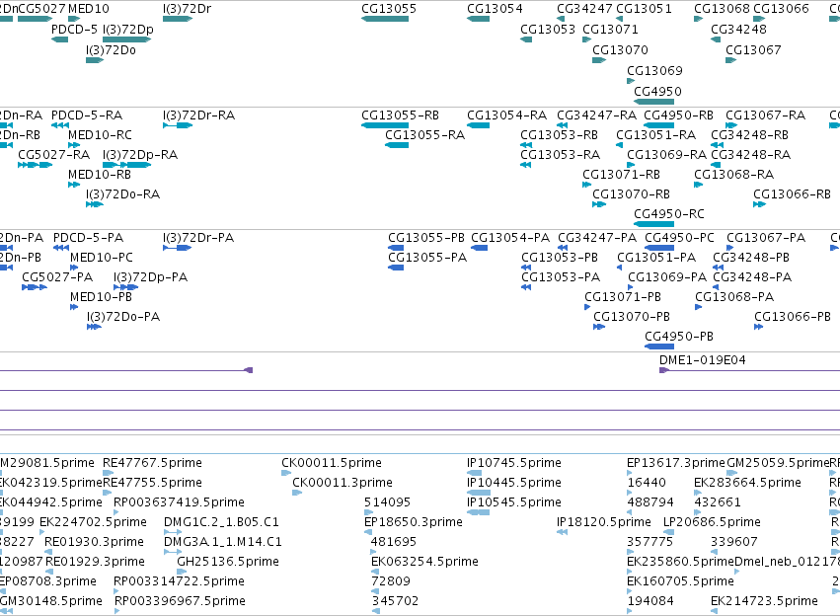Click the l(3)72Dr gene arrow glyph

click(x=178, y=19)
